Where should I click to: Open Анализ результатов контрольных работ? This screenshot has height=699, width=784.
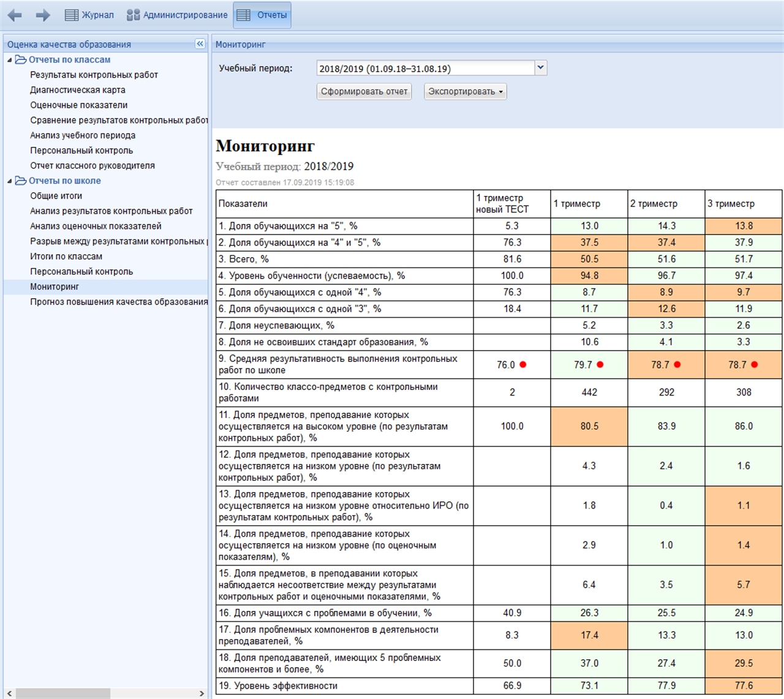click(111, 211)
